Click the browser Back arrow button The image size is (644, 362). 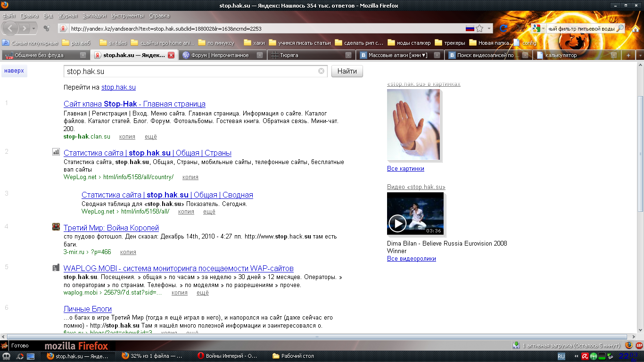click(10, 29)
